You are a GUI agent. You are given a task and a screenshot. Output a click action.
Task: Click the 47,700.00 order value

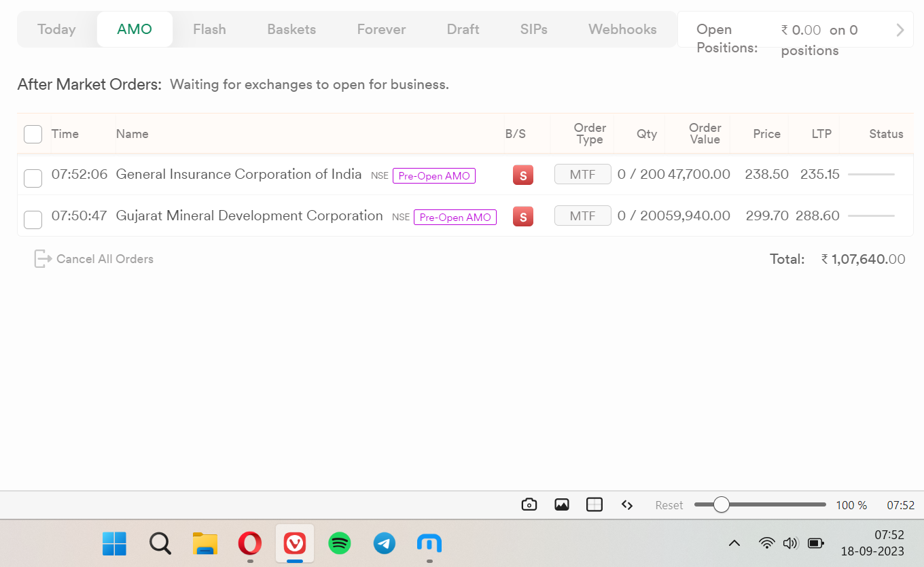699,174
